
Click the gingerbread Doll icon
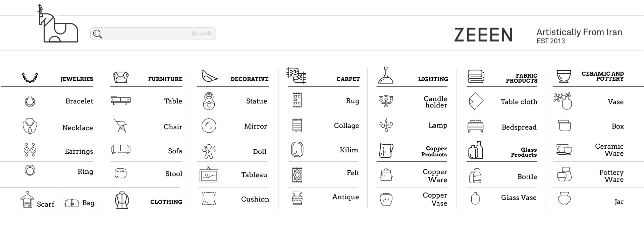[209, 151]
